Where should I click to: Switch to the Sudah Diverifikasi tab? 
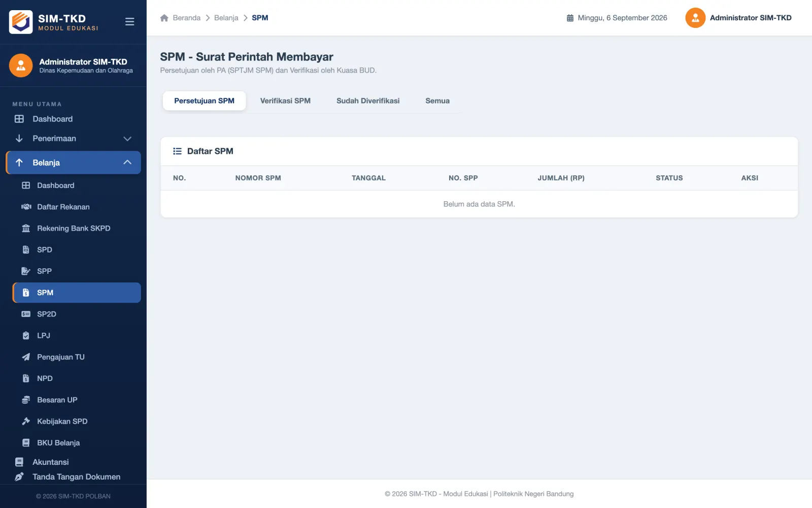click(x=368, y=101)
